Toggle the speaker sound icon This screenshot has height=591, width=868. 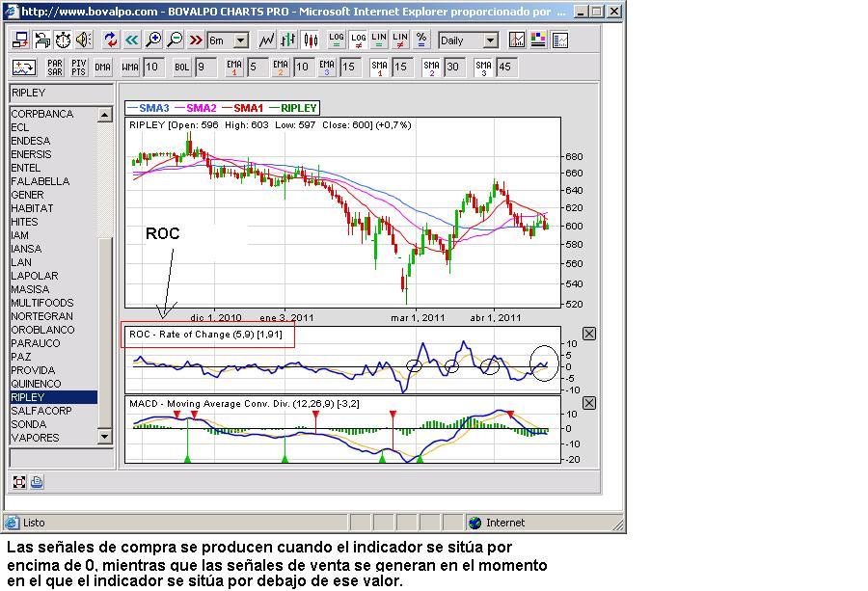[84, 40]
